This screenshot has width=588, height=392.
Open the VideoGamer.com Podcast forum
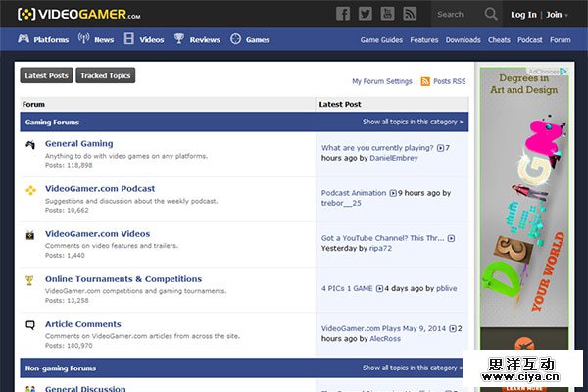[x=100, y=189]
